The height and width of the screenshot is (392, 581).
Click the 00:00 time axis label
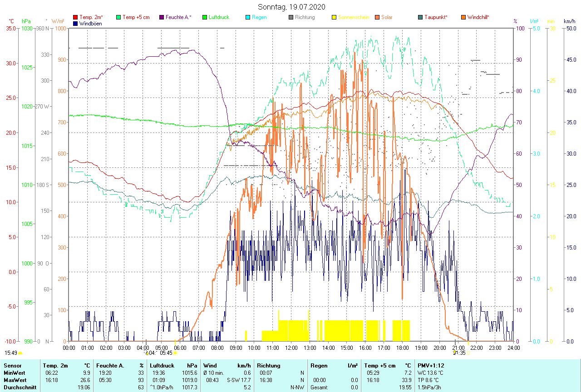69,348
